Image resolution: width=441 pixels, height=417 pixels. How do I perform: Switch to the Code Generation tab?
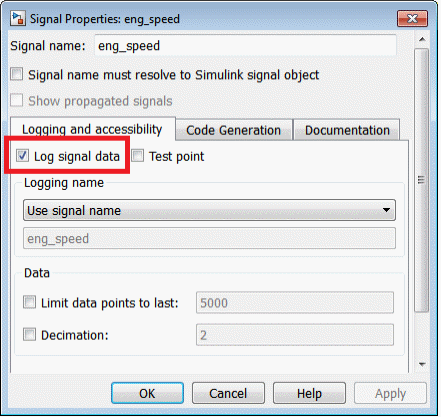[234, 130]
